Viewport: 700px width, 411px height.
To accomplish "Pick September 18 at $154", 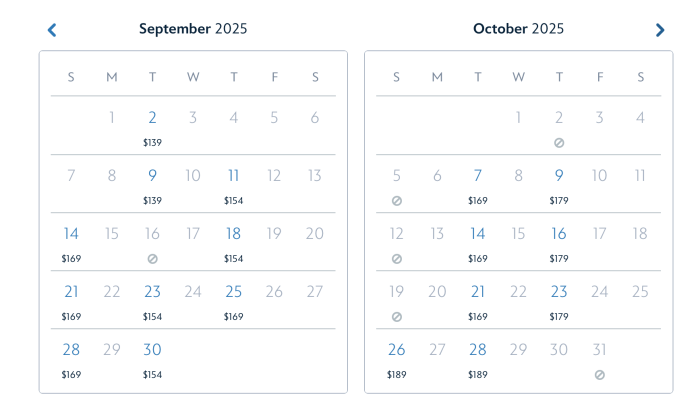I will click(233, 234).
